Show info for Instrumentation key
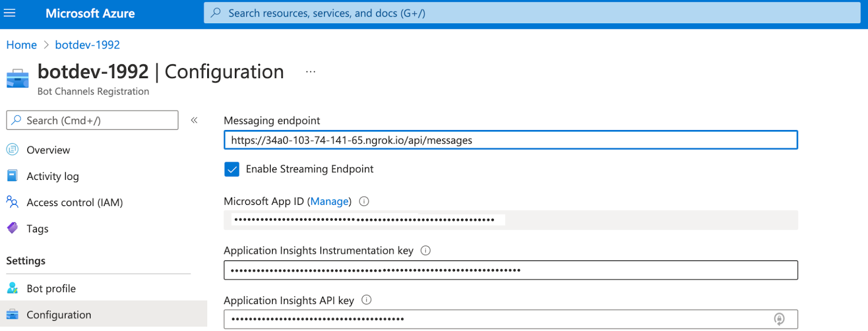This screenshot has height=331, width=868. 426,250
